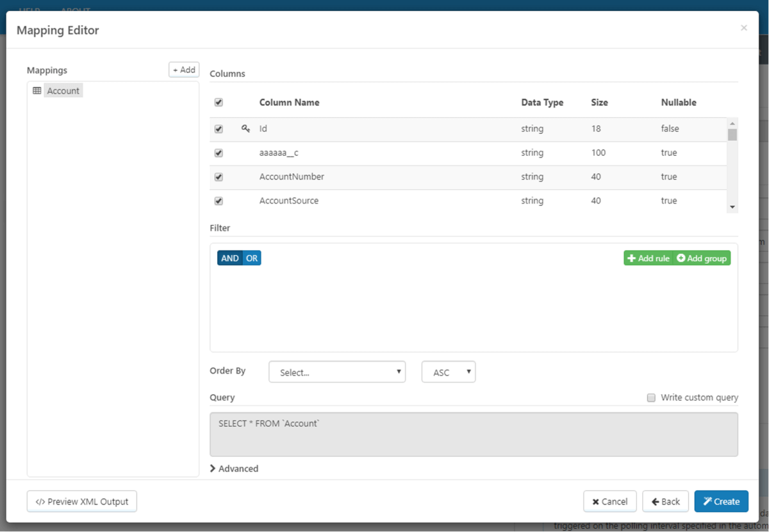This screenshot has height=532, width=769.
Task: Add a new mapping with + Add
Action: point(184,70)
